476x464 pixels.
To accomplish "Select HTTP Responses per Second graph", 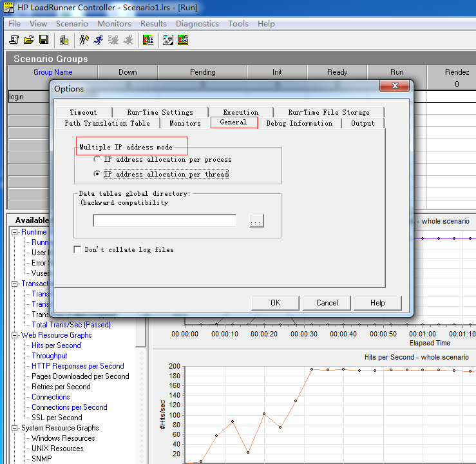I will tap(78, 366).
